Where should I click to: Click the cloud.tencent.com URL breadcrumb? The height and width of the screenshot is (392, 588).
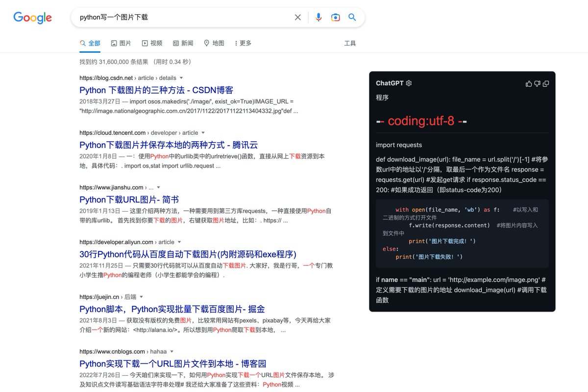(139, 133)
